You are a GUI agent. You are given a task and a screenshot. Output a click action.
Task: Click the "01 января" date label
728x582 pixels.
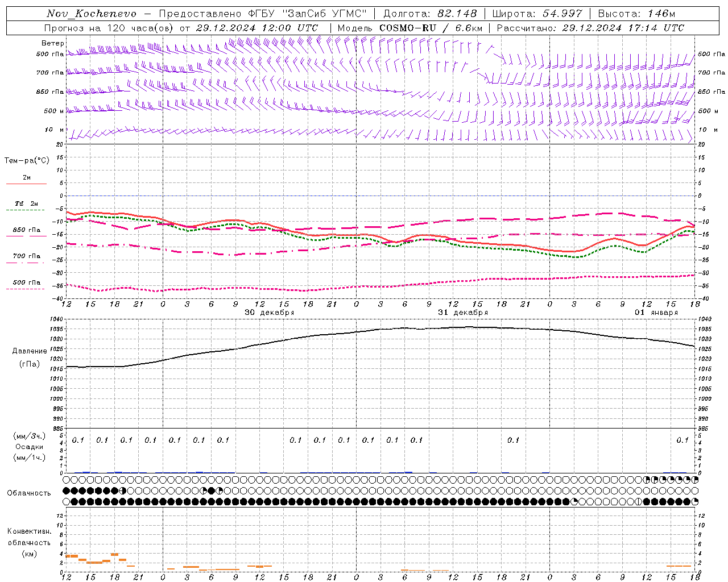point(656,313)
